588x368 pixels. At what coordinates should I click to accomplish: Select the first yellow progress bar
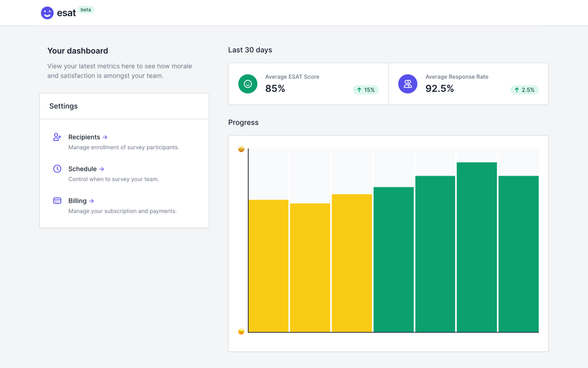[268, 265]
